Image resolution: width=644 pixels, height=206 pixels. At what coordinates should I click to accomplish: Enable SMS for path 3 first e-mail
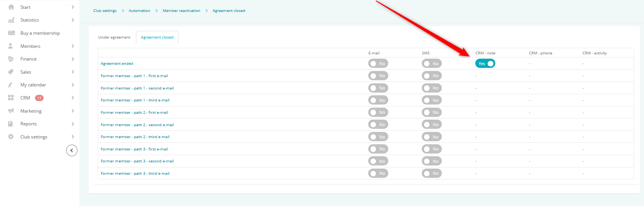[x=431, y=149]
